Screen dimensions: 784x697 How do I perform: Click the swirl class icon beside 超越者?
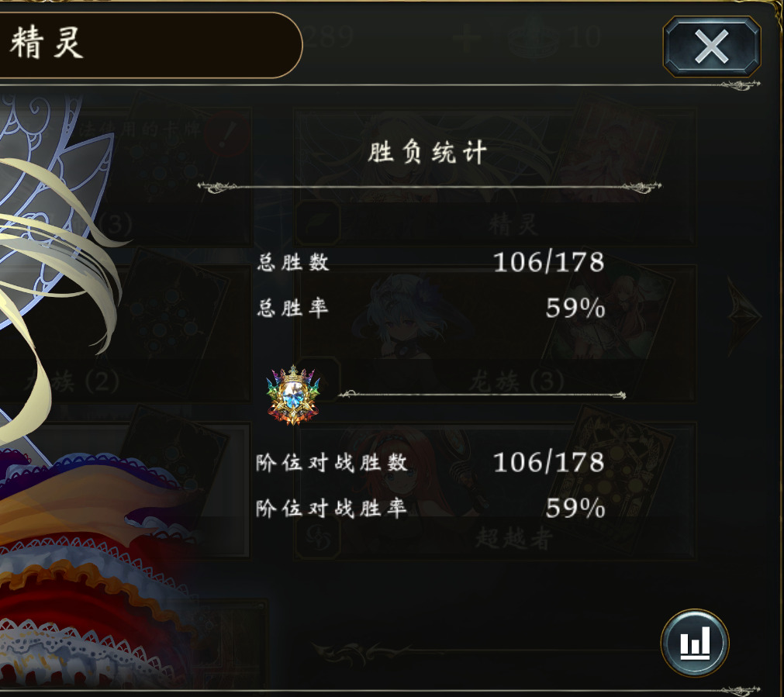(x=318, y=537)
